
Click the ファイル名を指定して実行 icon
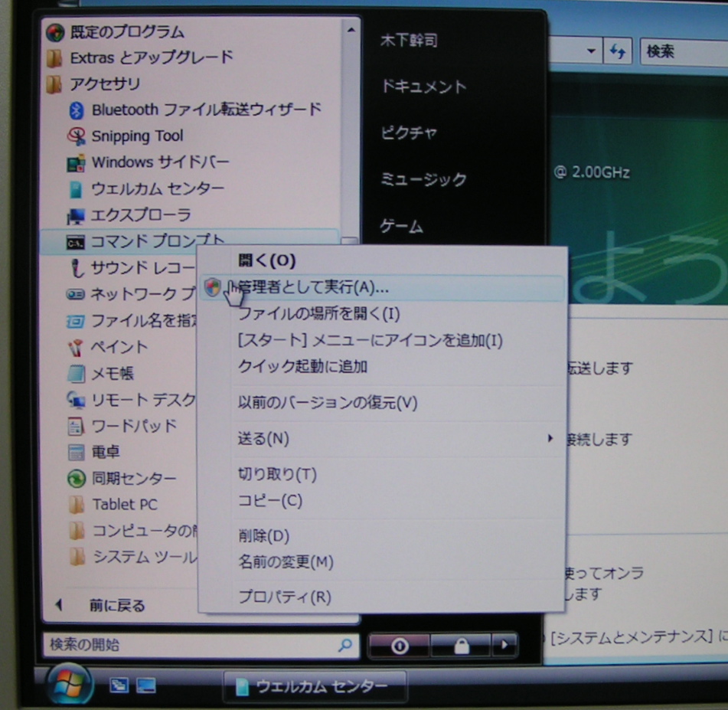76,321
